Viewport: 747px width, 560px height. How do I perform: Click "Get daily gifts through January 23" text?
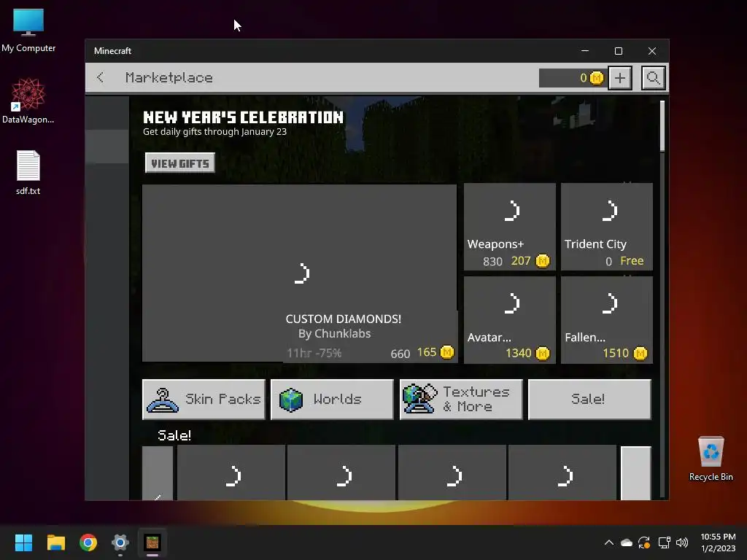pos(215,132)
